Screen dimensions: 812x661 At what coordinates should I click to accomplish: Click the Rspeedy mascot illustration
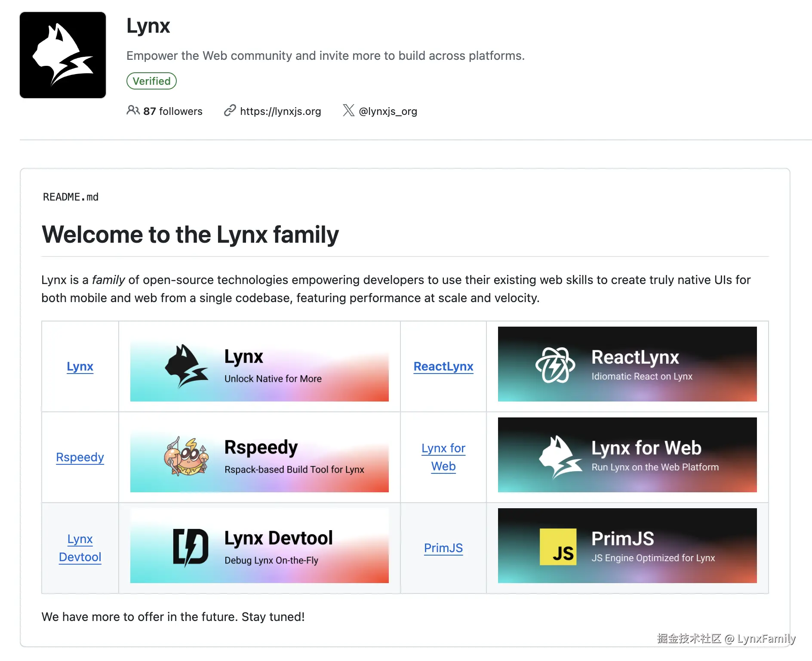[x=187, y=456]
